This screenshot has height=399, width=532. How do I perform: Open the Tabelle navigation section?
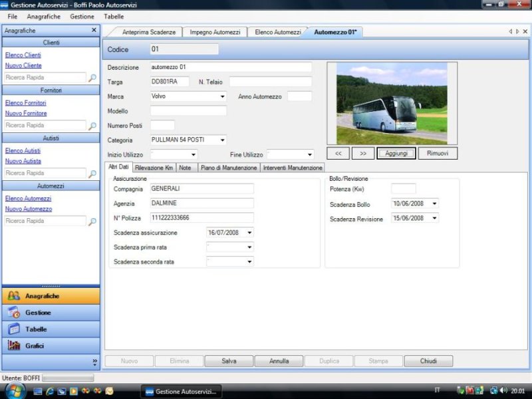(x=36, y=329)
